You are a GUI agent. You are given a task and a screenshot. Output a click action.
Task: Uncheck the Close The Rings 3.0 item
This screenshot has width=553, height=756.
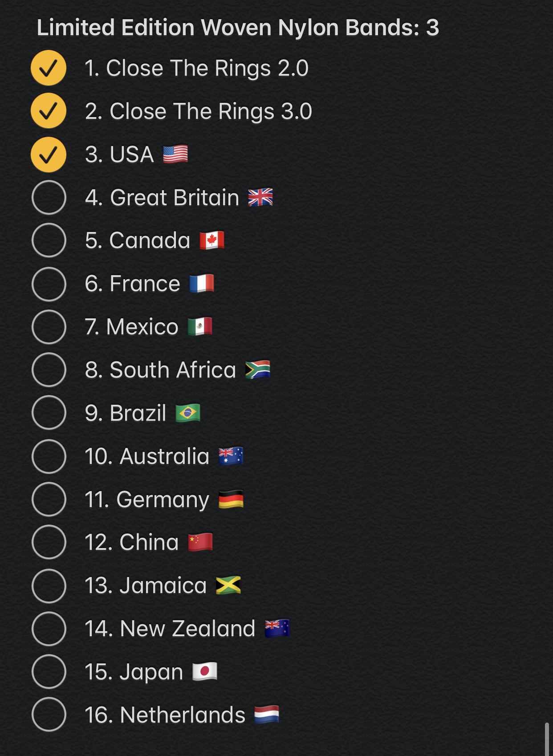click(x=49, y=111)
